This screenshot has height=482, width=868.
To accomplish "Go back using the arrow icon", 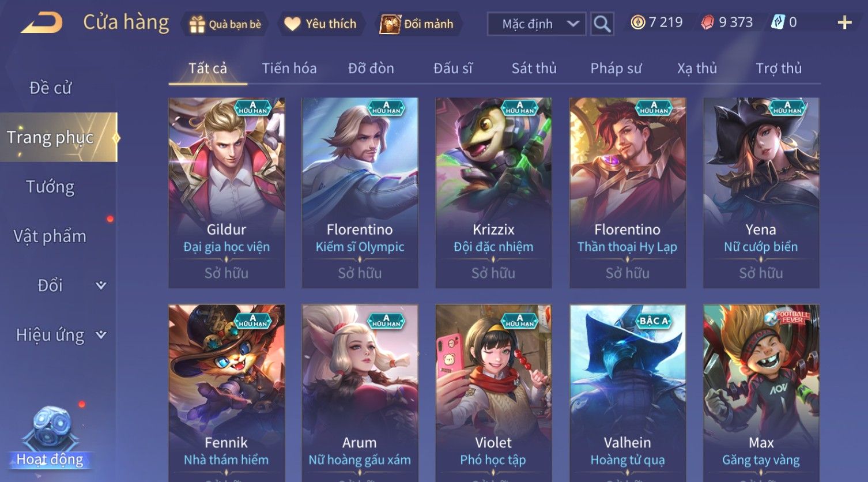I will coord(41,23).
